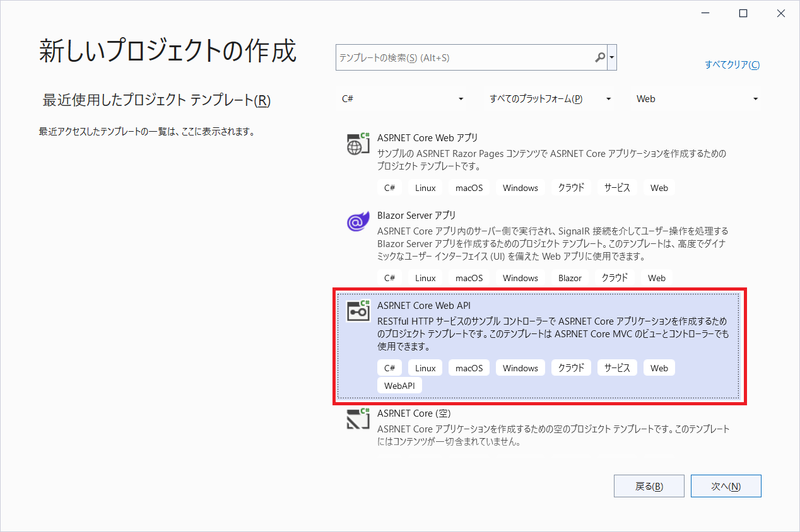Select the ASP.NET Core Web アプリ title
This screenshot has width=800, height=532.
tap(428, 138)
